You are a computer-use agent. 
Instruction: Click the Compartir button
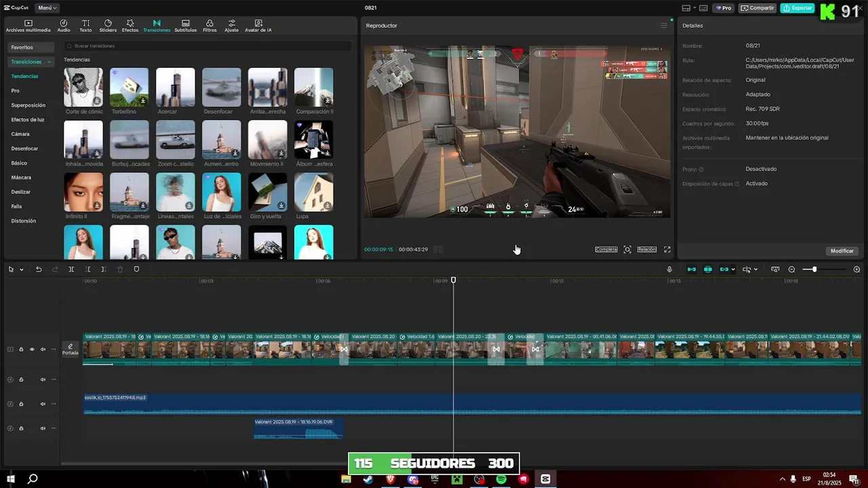click(757, 8)
